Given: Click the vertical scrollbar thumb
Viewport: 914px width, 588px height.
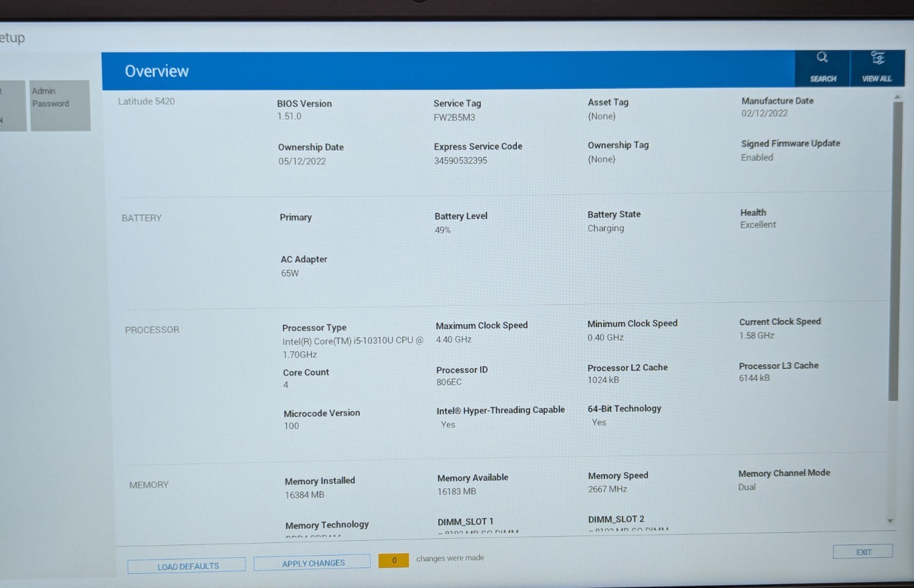Looking at the screenshot, I should [894, 251].
